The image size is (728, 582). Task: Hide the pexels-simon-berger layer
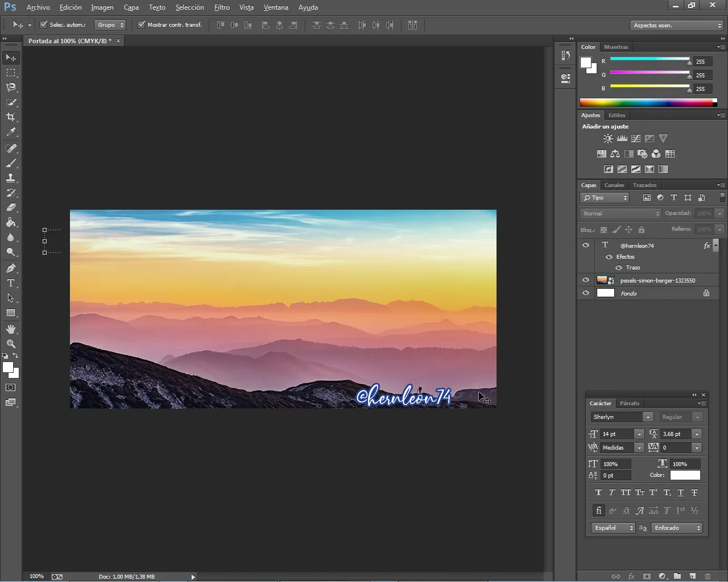pos(586,280)
